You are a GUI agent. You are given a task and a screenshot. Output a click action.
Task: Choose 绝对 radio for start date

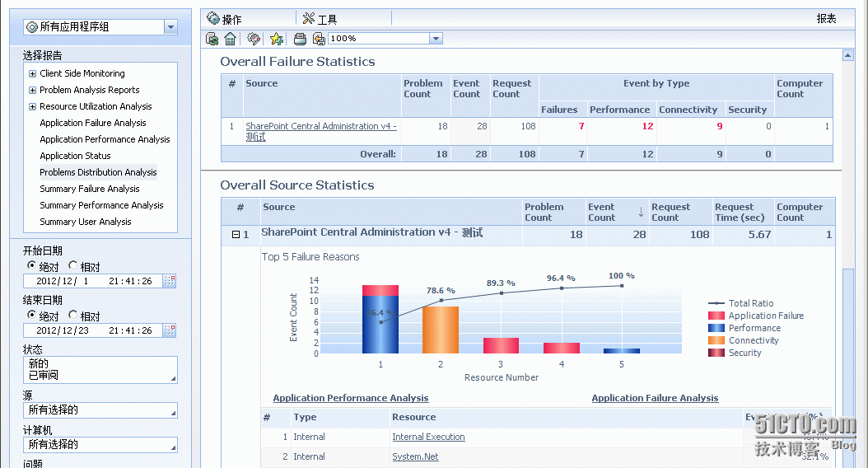pyautogui.click(x=31, y=265)
